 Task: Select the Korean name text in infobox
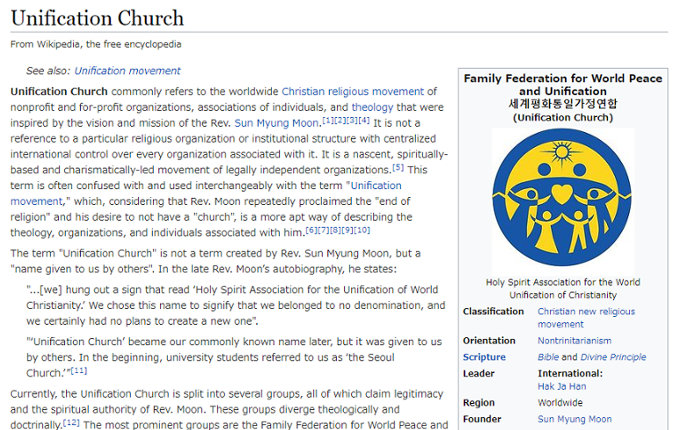563,104
